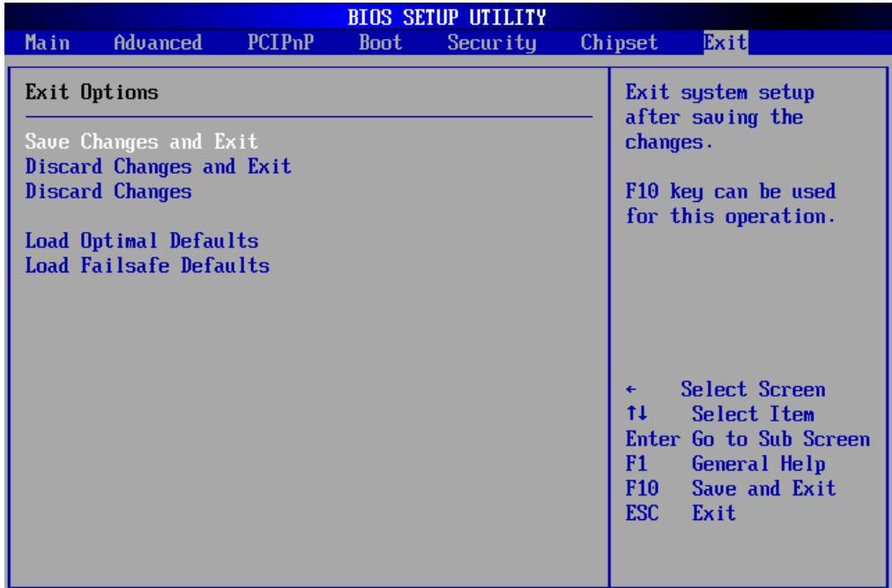
Task: Open the Main tab
Action: (48, 42)
